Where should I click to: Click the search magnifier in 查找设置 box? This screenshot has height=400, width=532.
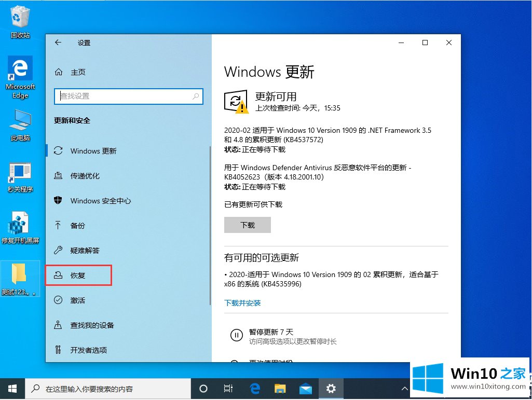coord(196,96)
